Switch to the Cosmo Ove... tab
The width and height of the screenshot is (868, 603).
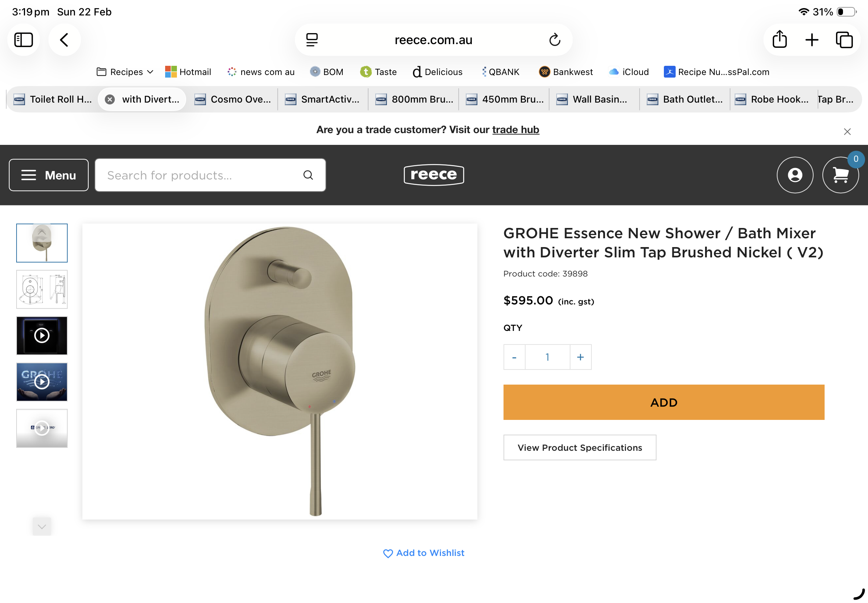click(x=233, y=99)
